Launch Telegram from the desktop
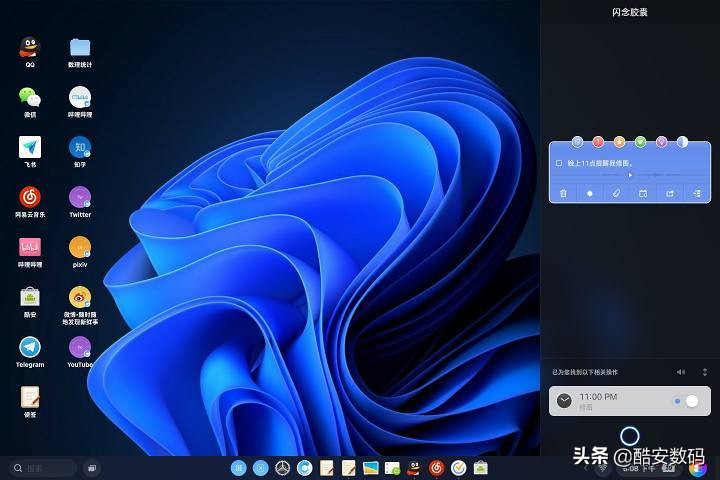 click(x=30, y=347)
